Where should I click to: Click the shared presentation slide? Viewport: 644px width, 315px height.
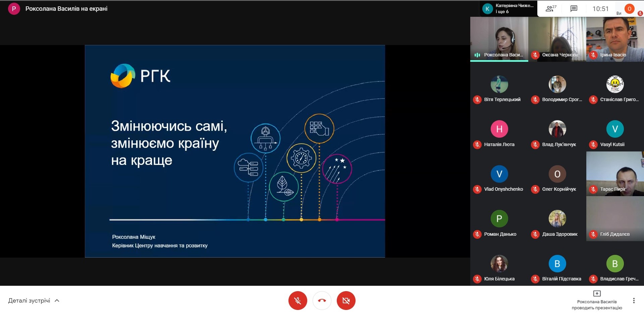coord(235,151)
